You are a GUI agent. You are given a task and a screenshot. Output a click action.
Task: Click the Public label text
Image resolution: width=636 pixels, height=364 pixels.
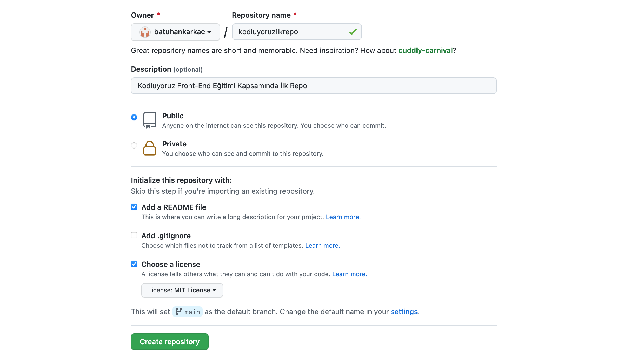173,116
